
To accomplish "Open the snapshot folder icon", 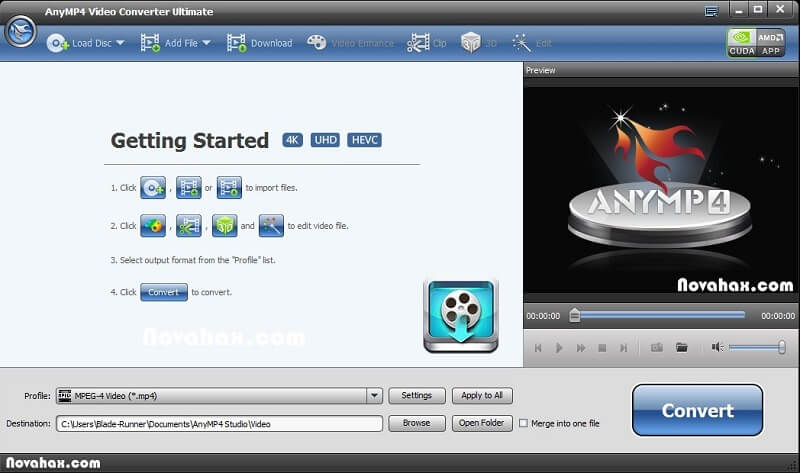I will point(682,347).
